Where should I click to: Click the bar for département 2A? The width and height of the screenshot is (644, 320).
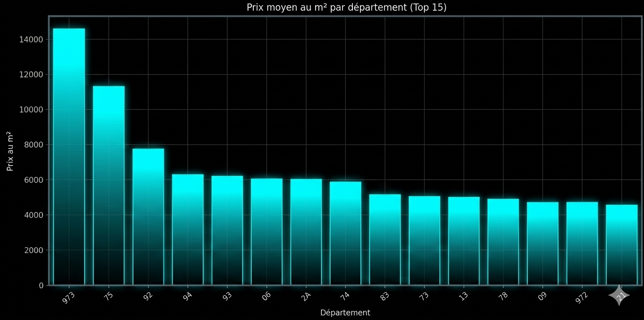(306, 232)
